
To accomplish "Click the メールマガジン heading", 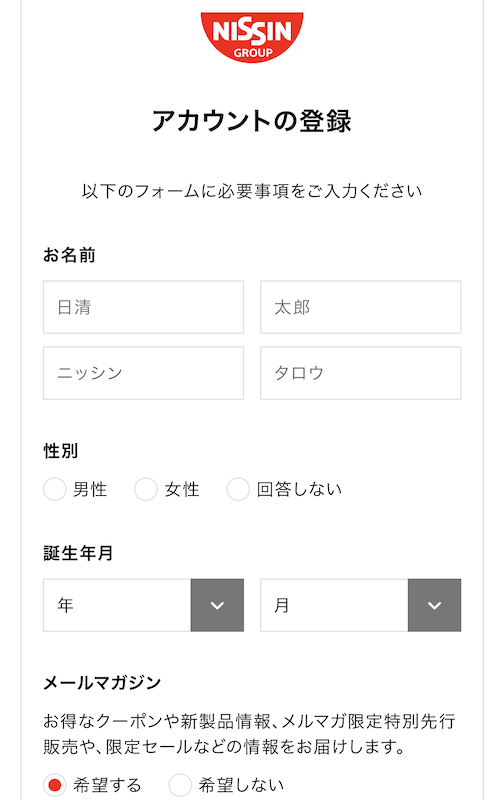I will (x=102, y=683).
